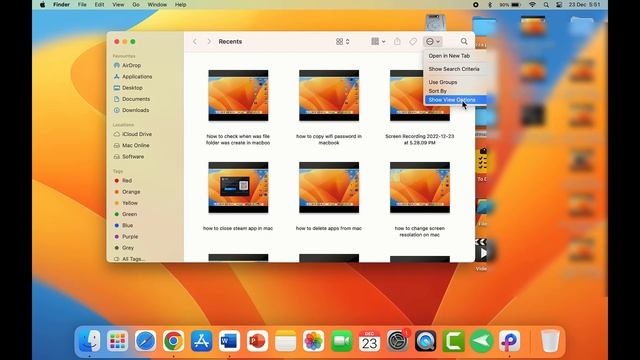Viewport: 640px width, 360px height.
Task: Click file name 'how to change screen resolution on mac'
Action: click(420, 232)
